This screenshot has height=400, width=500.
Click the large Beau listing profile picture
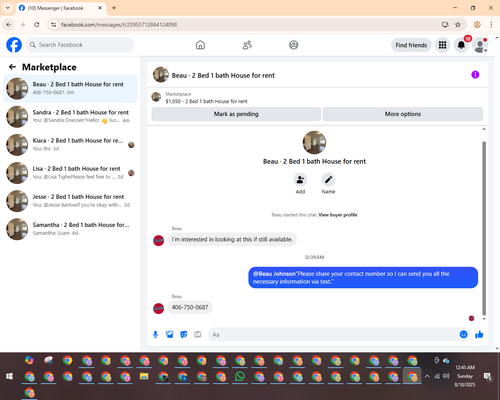point(314,143)
